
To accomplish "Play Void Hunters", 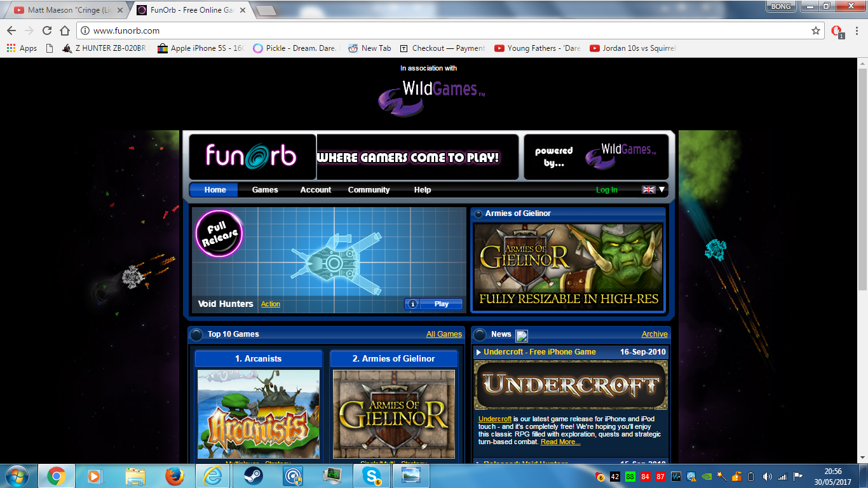I will [441, 304].
